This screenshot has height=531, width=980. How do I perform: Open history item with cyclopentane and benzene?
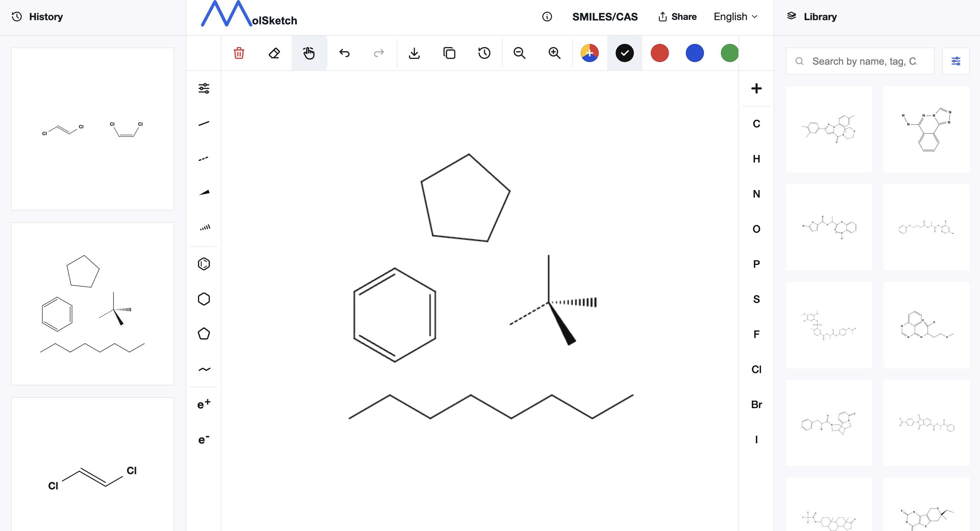[x=93, y=304]
